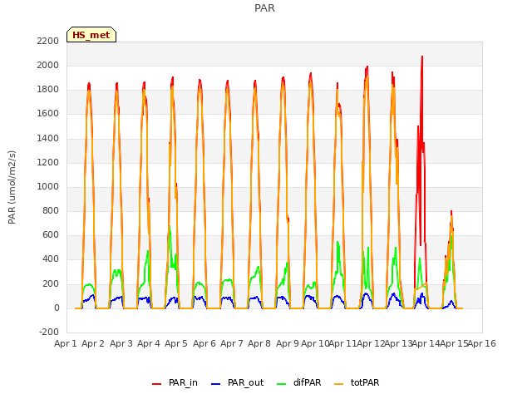Click the Apr 2 x-axis label
The image size is (532, 399).
(93, 343)
